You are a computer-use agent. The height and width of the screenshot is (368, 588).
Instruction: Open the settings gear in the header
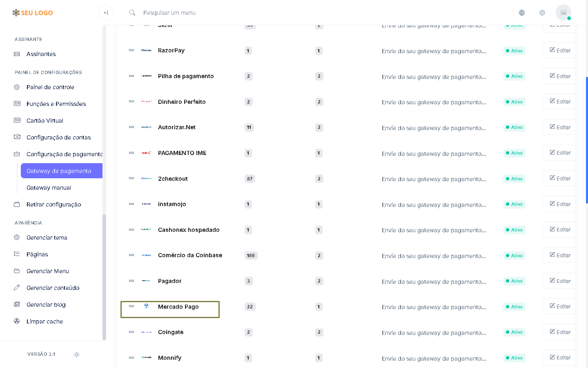tap(542, 13)
